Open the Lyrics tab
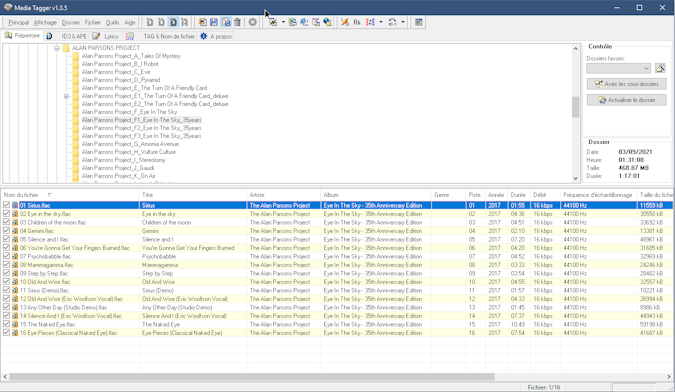 coord(106,37)
